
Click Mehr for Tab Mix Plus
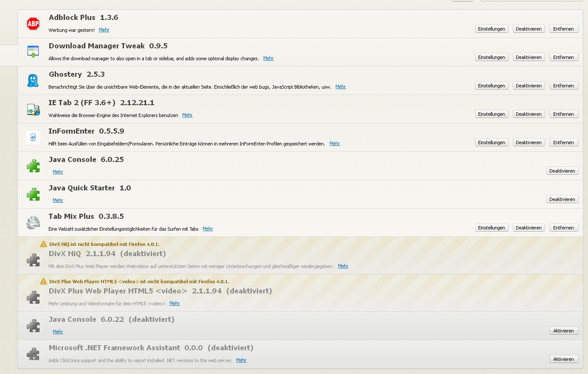208,229
